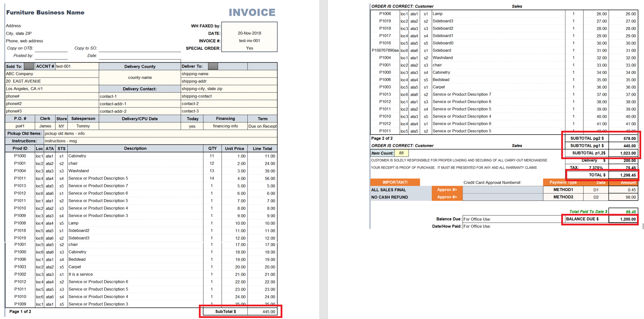Select the Los Angeles, CA rr1 cell
Screen dimensions: 644x319
pos(52,89)
